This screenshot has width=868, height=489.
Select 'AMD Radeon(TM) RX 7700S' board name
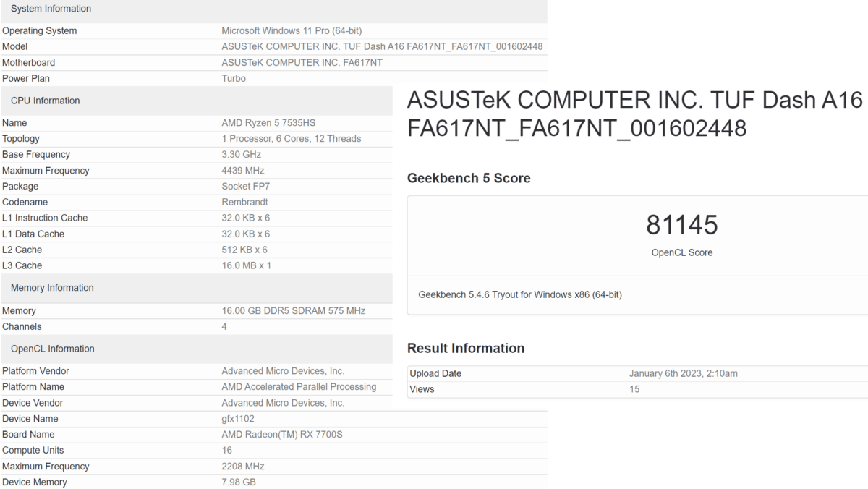tap(282, 435)
